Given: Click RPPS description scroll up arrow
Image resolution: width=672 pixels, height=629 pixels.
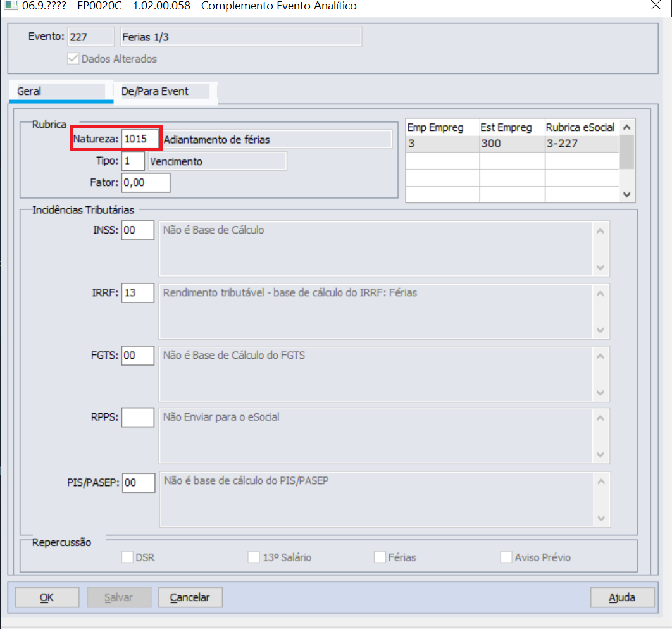Looking at the screenshot, I should [600, 418].
